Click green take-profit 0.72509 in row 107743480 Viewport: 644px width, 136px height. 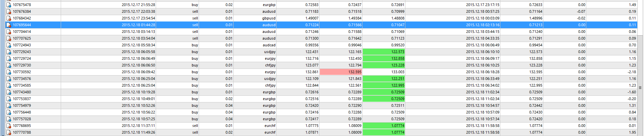pyautogui.click(x=384, y=92)
